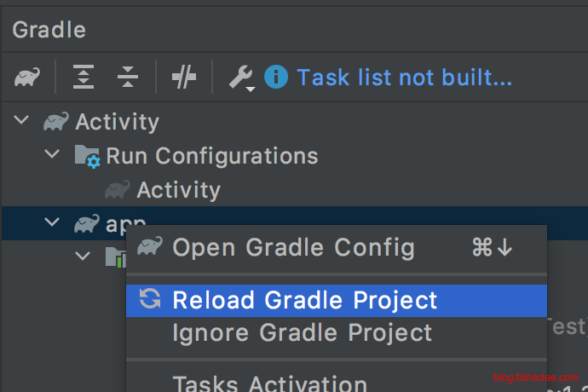Click the elephant icon of the root Activity project
Image resolution: width=588 pixels, height=392 pixels.
tap(56, 122)
